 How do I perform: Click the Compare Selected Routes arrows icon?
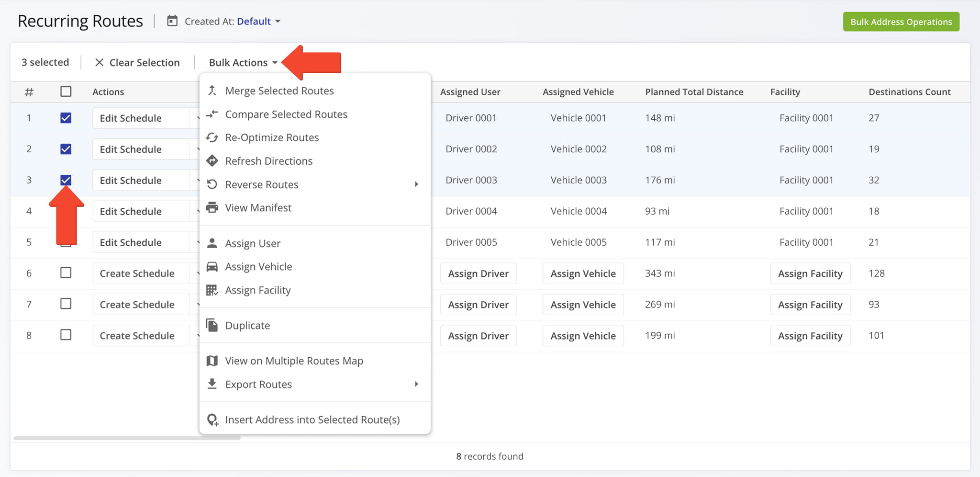(x=212, y=114)
